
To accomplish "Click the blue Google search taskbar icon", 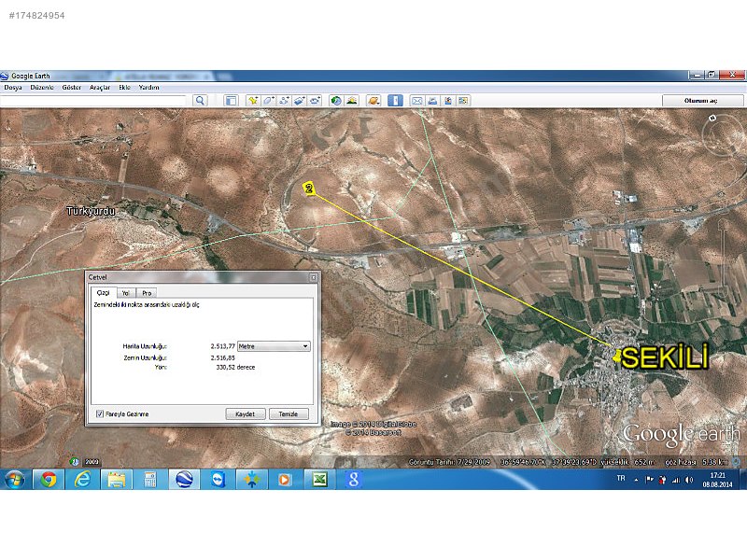I will [354, 480].
